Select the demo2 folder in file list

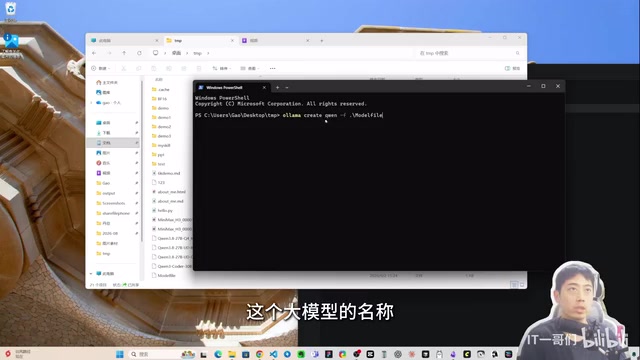pos(161,127)
